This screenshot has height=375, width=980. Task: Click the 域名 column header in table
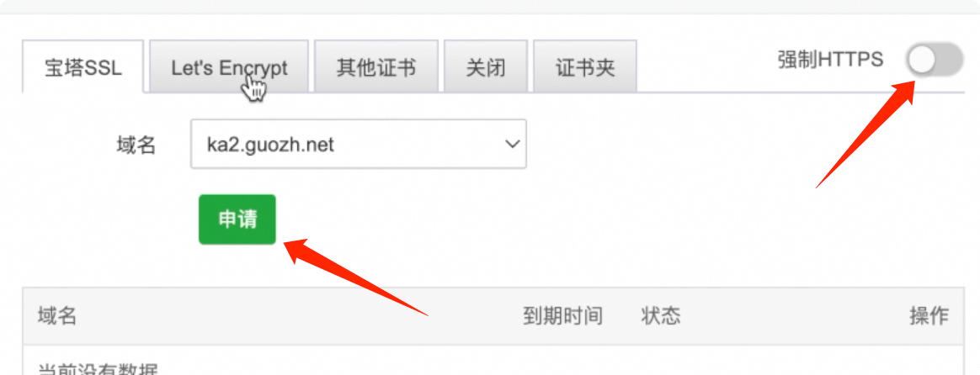coord(57,316)
